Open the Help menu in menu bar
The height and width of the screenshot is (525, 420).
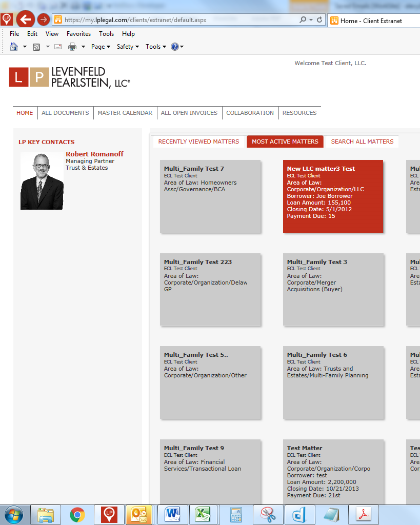128,34
